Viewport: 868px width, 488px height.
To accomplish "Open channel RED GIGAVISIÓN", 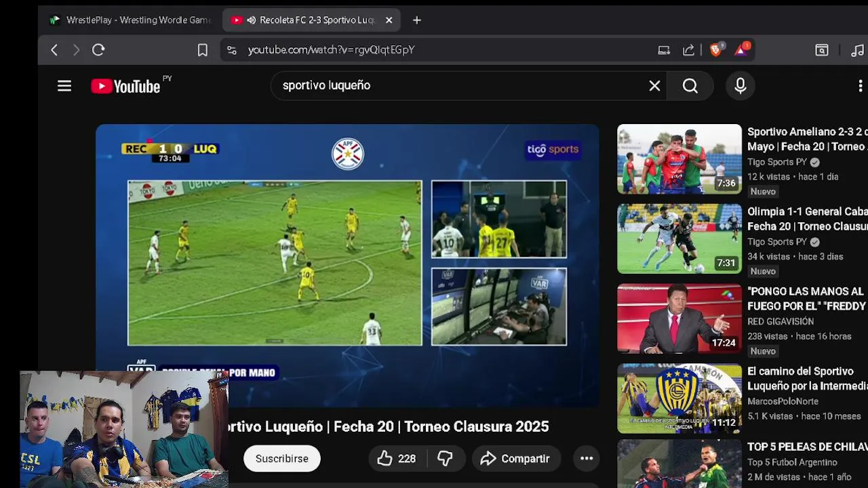I will (781, 322).
